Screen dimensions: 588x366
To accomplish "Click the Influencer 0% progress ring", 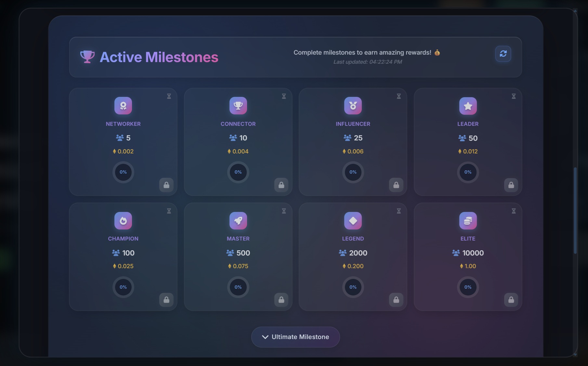I will point(353,172).
